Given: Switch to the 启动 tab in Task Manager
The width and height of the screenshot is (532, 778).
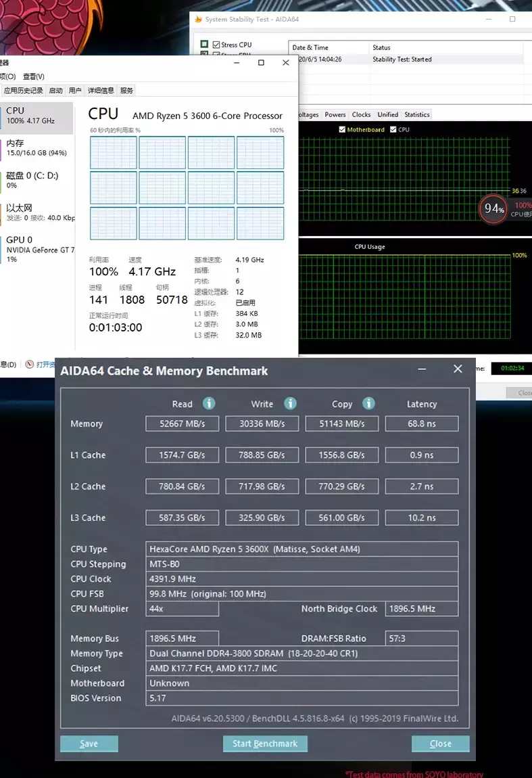Looking at the screenshot, I should coord(55,90).
